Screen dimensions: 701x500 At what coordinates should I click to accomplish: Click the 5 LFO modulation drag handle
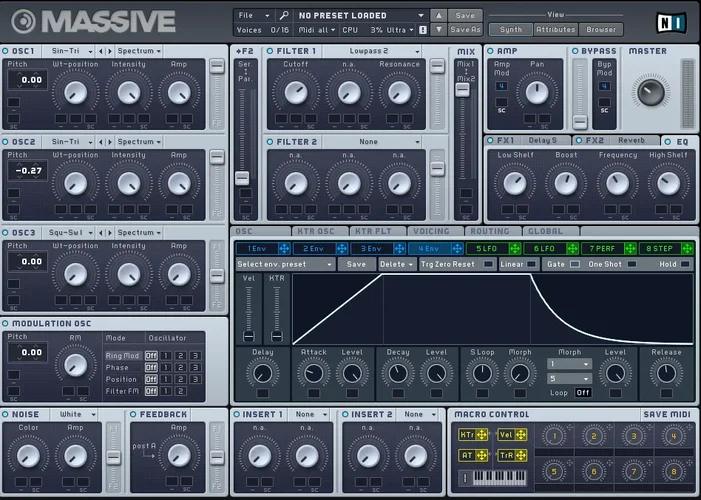click(x=515, y=248)
